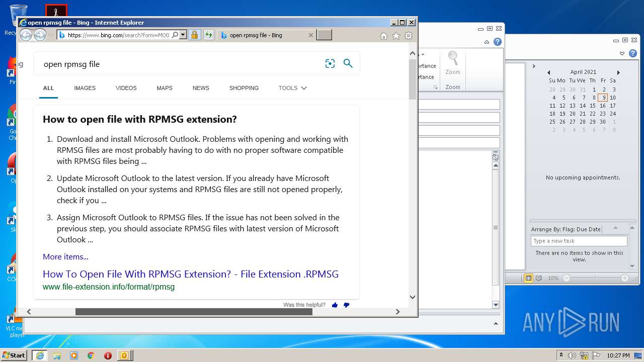Image resolution: width=644 pixels, height=362 pixels.
Task: Open Help in the Outlook message window
Action: (x=498, y=42)
